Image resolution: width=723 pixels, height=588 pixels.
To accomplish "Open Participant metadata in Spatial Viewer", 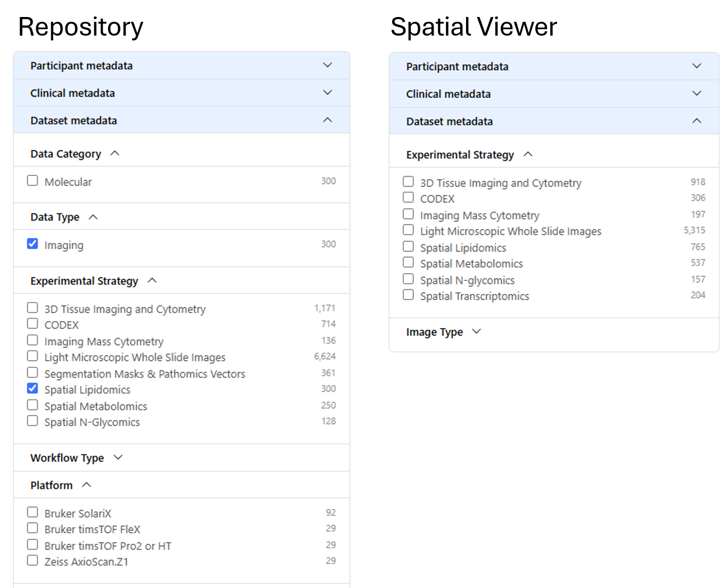I will (554, 66).
